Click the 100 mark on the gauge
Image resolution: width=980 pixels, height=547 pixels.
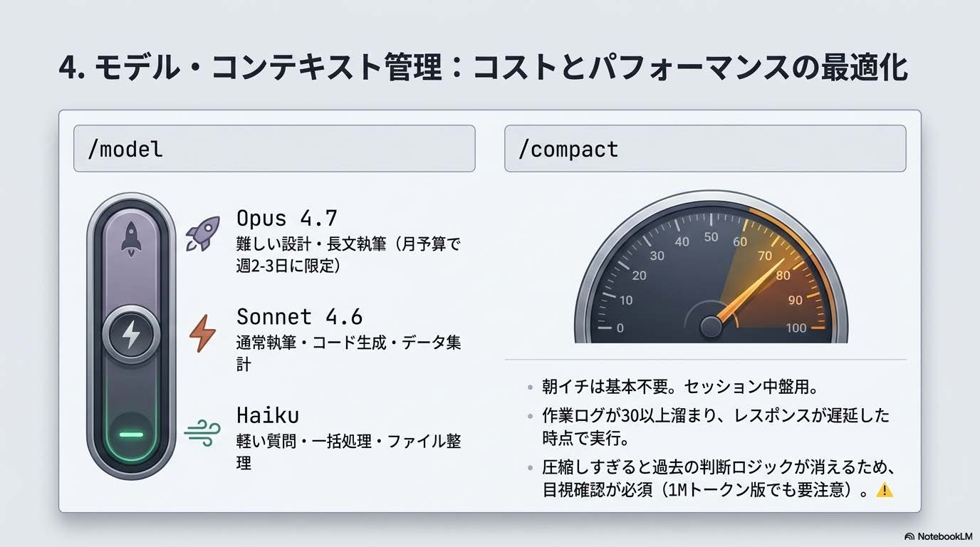coord(796,328)
